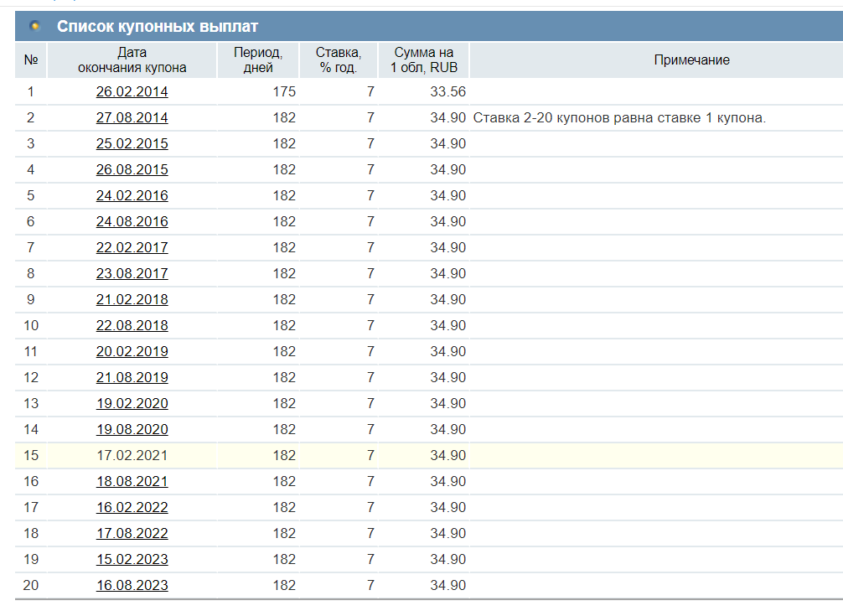Open coupon date 21.08.2019

pos(132,377)
